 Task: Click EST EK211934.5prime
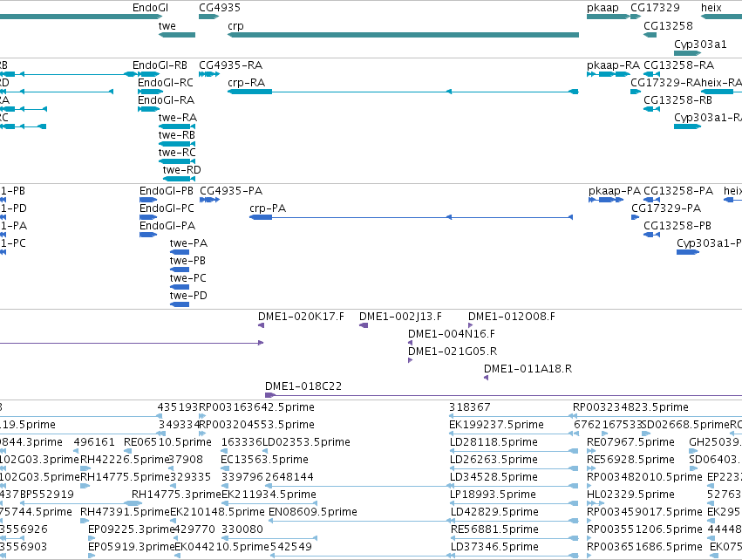(269, 503)
